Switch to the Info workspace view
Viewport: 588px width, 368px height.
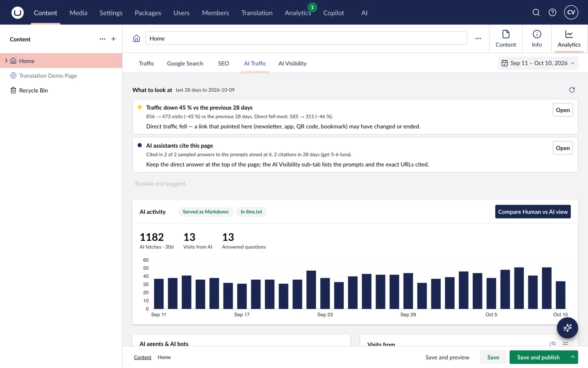point(537,39)
